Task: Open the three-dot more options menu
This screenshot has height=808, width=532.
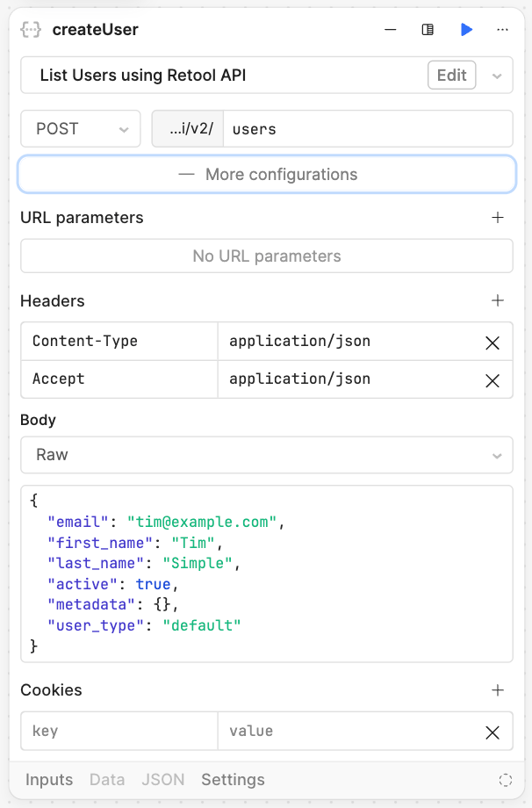Action: click(x=502, y=30)
